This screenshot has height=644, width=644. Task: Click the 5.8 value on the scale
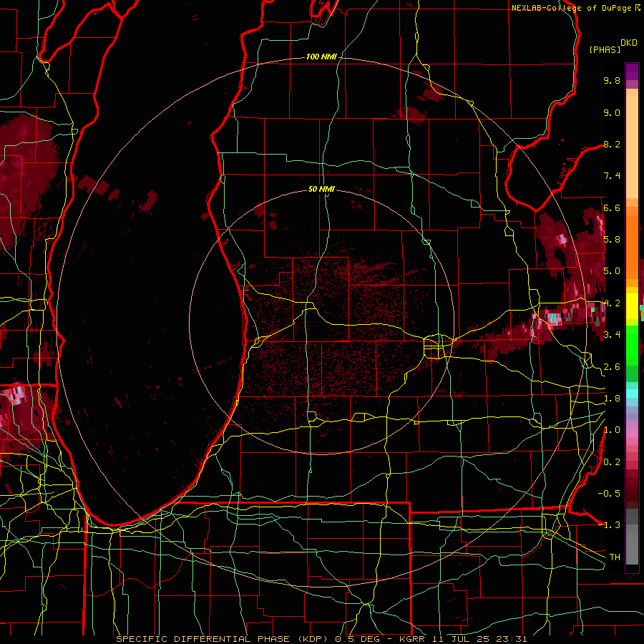point(612,240)
